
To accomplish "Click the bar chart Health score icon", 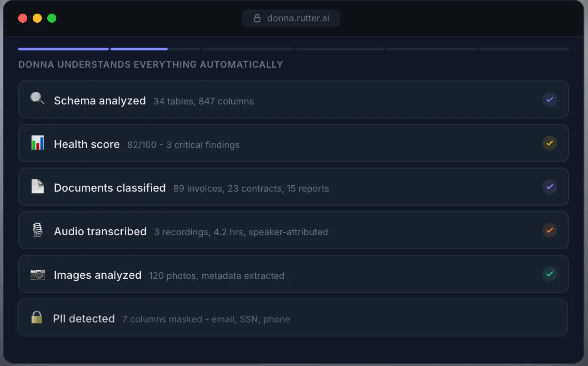I will [37, 143].
